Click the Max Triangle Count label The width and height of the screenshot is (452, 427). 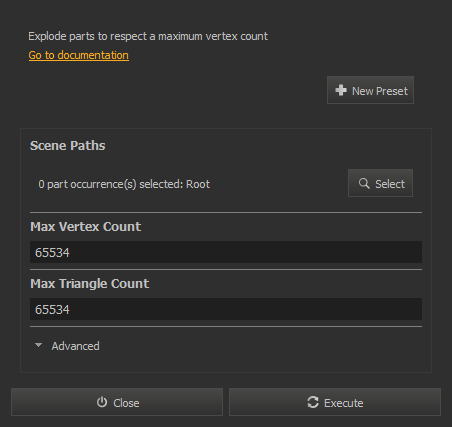click(90, 284)
